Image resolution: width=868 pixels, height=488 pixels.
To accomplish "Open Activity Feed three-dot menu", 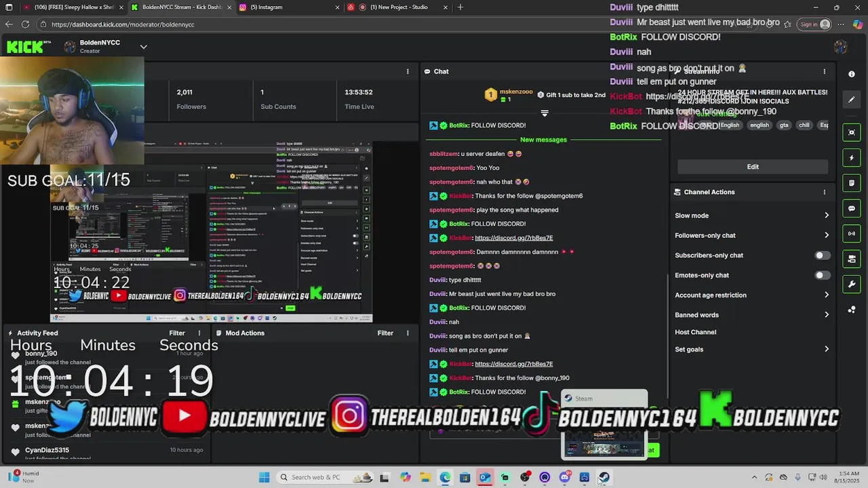I will point(199,333).
